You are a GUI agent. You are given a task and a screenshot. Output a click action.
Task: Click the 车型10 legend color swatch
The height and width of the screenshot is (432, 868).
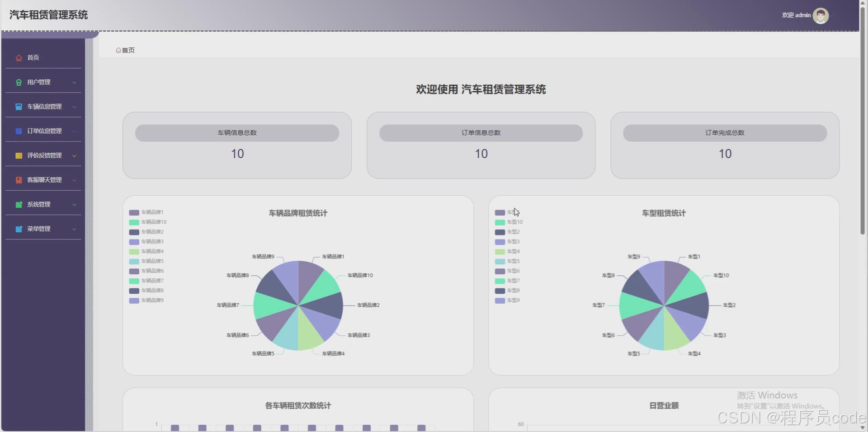coord(500,222)
